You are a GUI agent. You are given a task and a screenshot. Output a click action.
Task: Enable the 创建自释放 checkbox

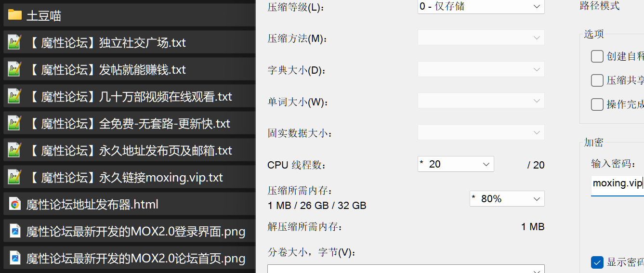tap(597, 56)
